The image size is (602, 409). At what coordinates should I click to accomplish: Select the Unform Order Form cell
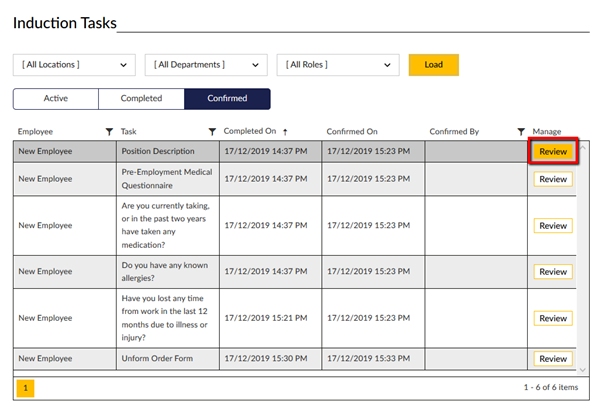pyautogui.click(x=168, y=358)
